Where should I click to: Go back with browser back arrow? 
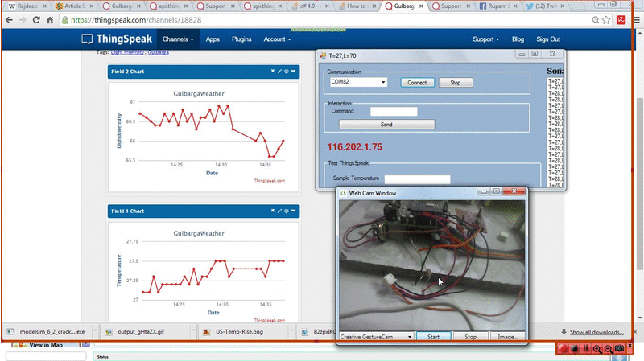click(x=9, y=19)
